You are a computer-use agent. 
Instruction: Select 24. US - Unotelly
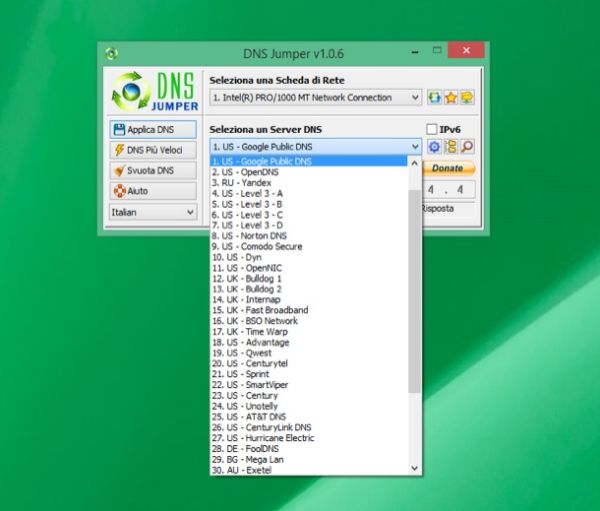click(x=309, y=406)
